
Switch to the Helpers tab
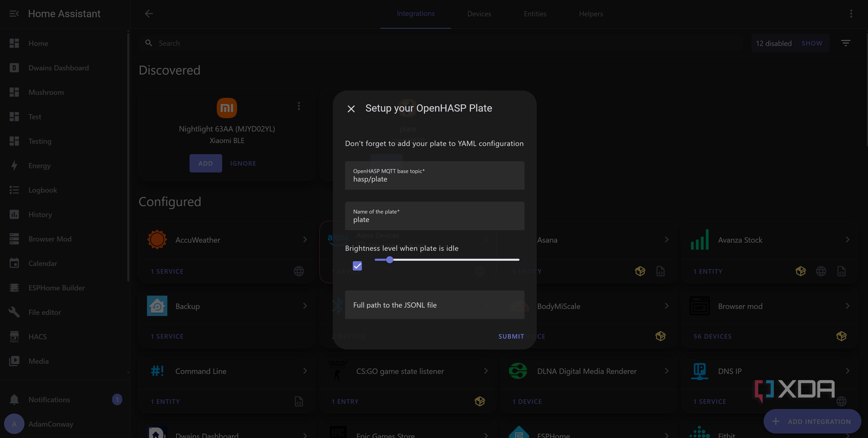(591, 14)
